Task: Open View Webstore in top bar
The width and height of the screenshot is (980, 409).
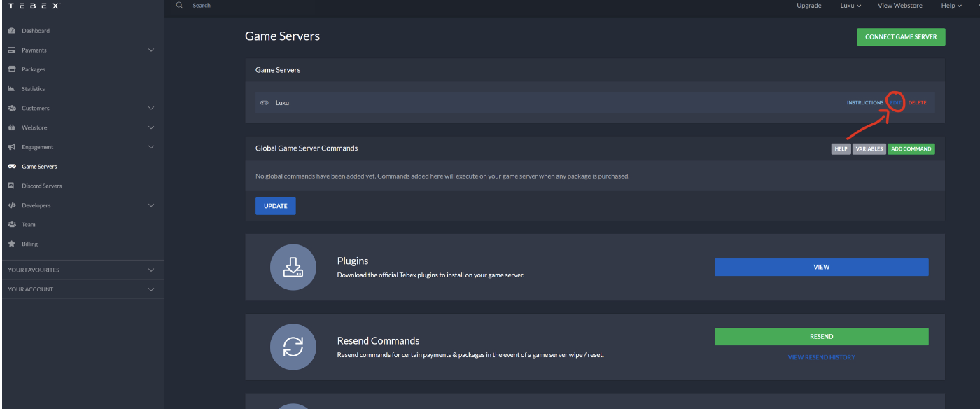Action: click(900, 6)
